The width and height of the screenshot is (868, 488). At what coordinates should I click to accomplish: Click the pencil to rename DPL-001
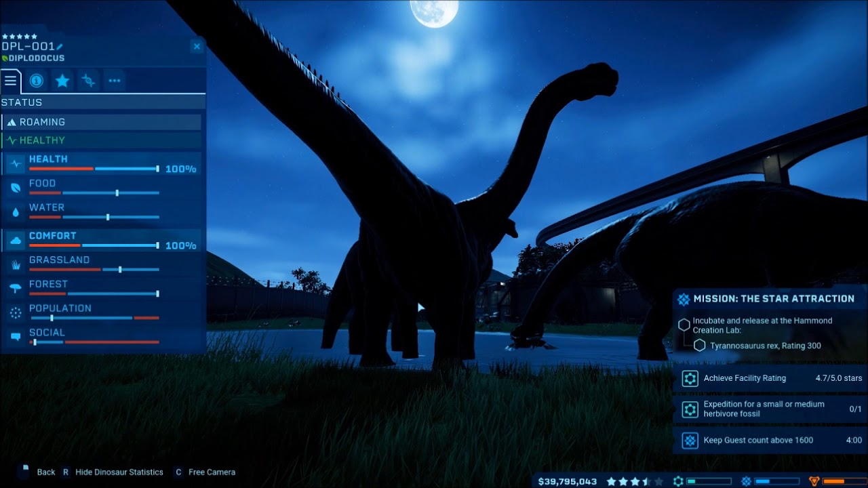tap(60, 47)
